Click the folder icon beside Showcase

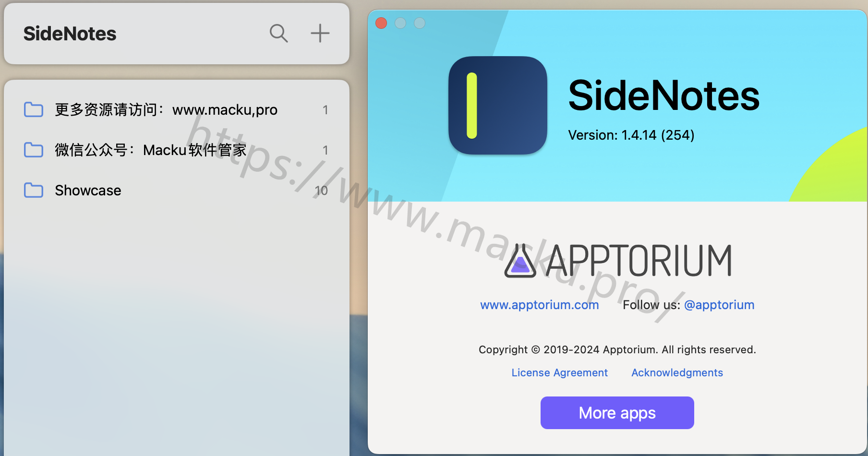[34, 190]
